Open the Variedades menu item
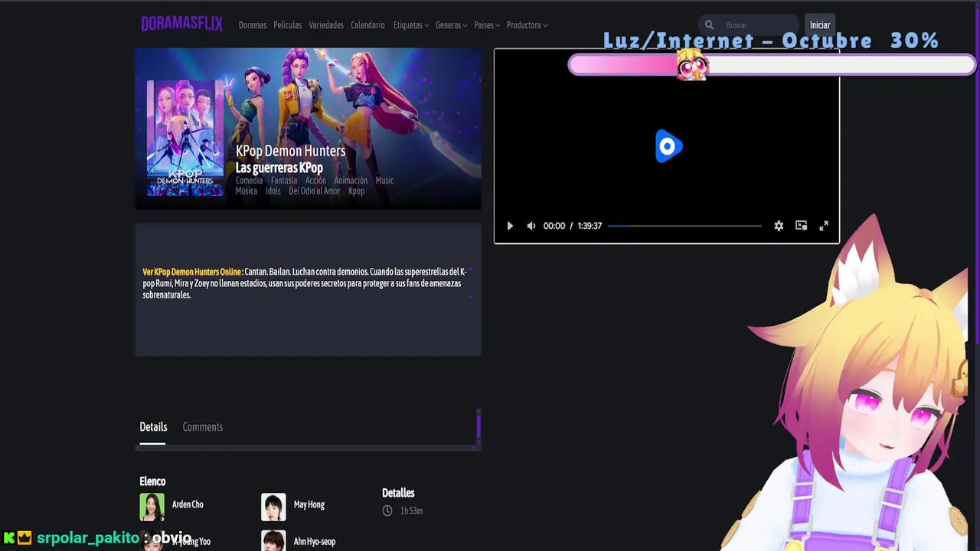 [326, 25]
